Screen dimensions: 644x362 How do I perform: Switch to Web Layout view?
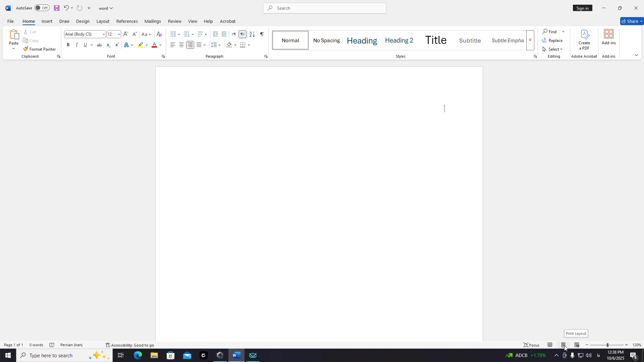pos(577,345)
